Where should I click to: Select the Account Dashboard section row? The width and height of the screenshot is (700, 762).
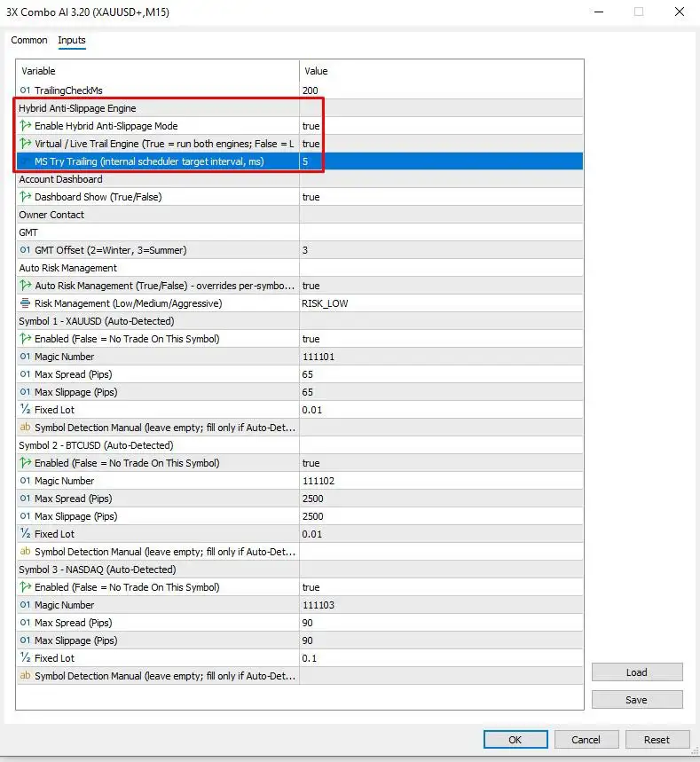coord(300,179)
